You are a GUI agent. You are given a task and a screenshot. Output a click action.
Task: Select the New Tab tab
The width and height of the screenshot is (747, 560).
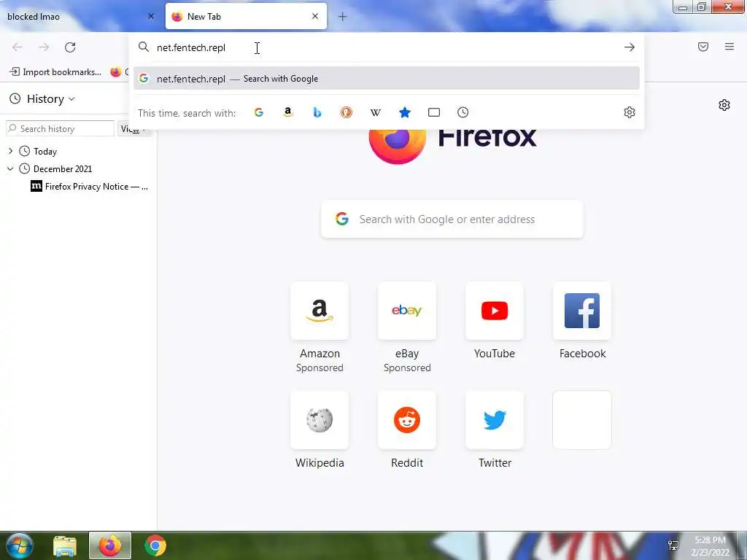(x=246, y=16)
